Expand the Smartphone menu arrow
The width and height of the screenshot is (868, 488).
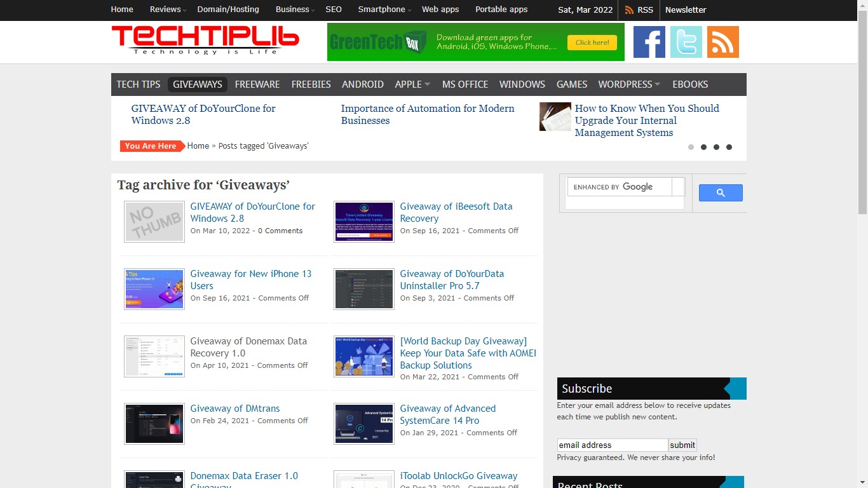click(409, 10)
